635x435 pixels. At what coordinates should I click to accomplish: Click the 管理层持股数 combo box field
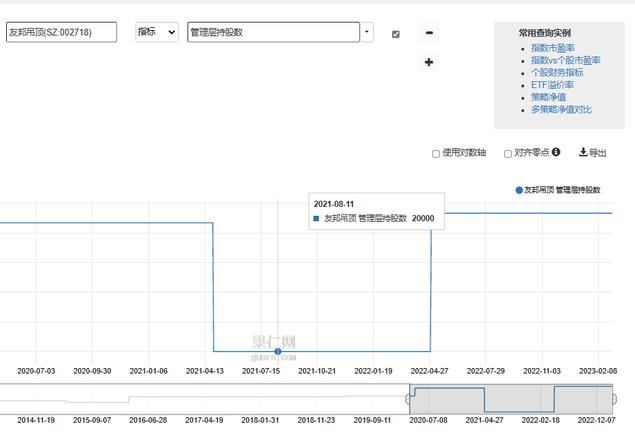(273, 32)
